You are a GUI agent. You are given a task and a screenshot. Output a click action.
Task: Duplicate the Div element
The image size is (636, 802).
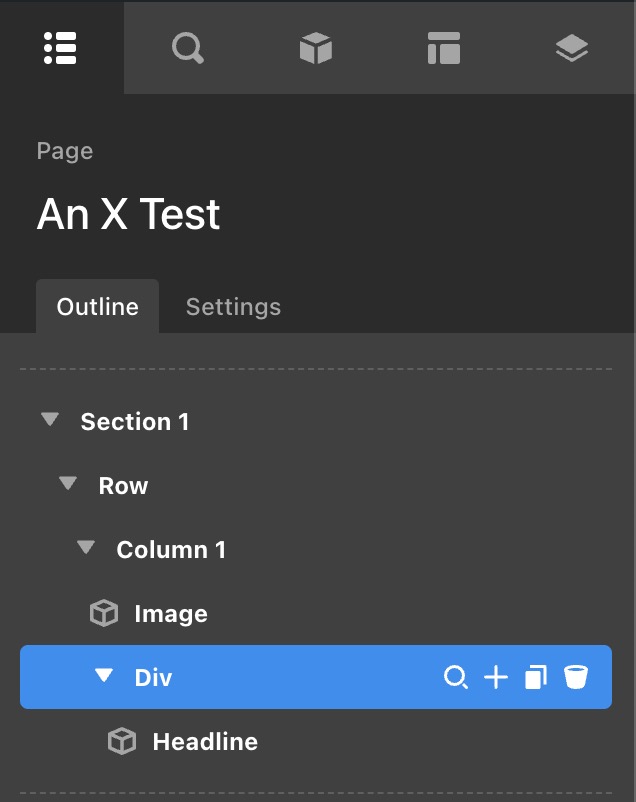click(x=536, y=678)
